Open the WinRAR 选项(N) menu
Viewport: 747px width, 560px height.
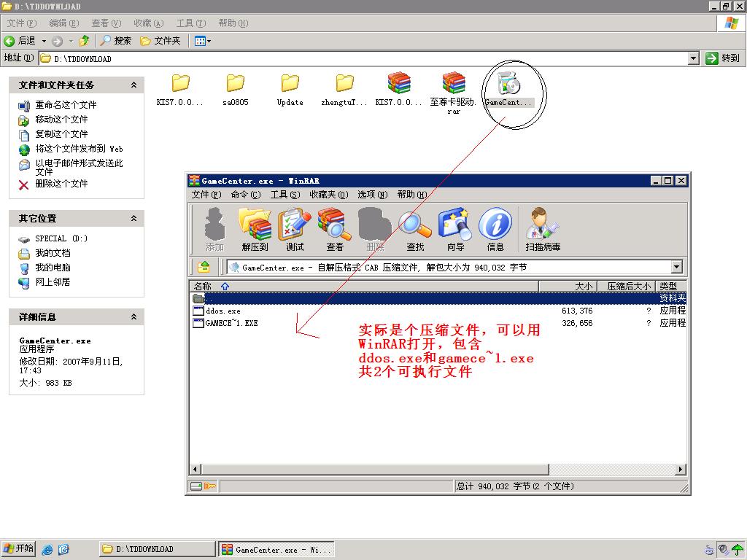373,194
